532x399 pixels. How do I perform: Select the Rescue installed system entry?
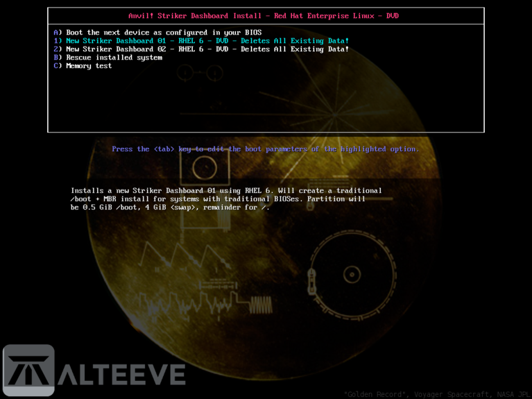114,58
